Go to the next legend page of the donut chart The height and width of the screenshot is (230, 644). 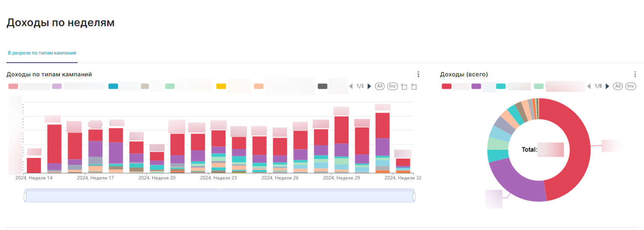(x=607, y=86)
